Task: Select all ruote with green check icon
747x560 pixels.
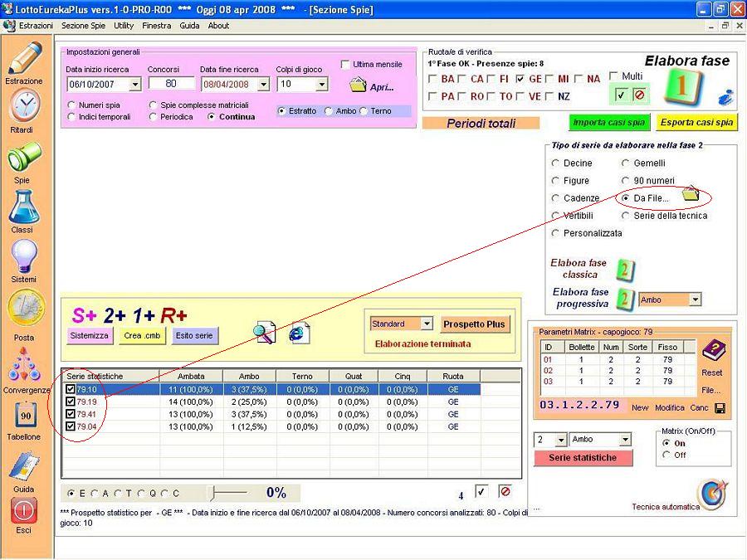Action: click(620, 95)
